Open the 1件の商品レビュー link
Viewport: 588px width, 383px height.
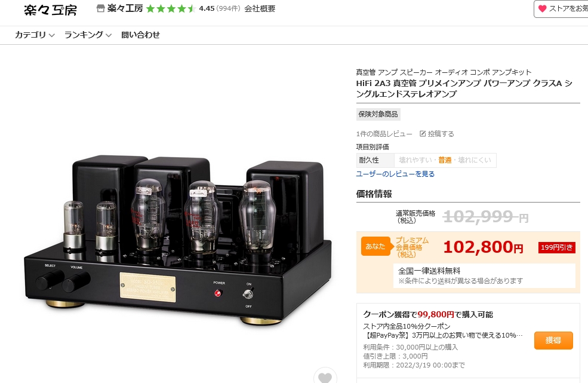pyautogui.click(x=384, y=134)
